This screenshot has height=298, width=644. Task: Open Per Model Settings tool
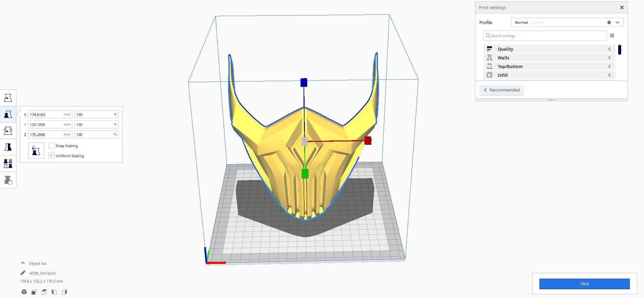coord(8,164)
